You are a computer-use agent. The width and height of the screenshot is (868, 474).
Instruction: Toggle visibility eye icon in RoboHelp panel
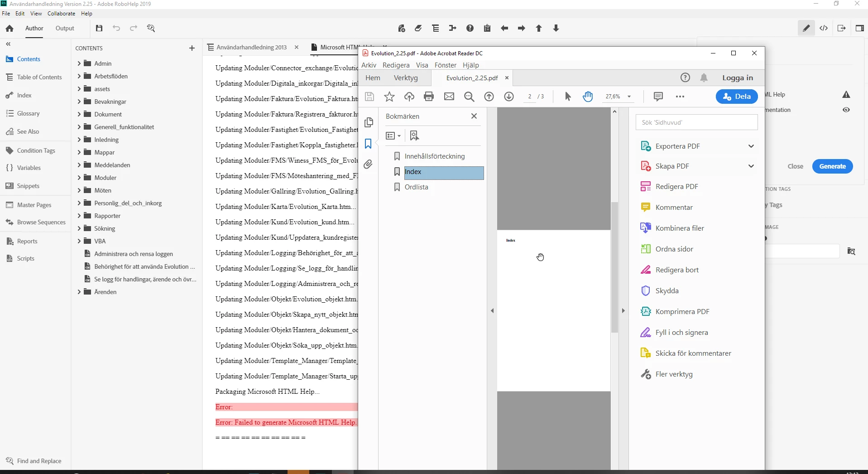tap(846, 110)
